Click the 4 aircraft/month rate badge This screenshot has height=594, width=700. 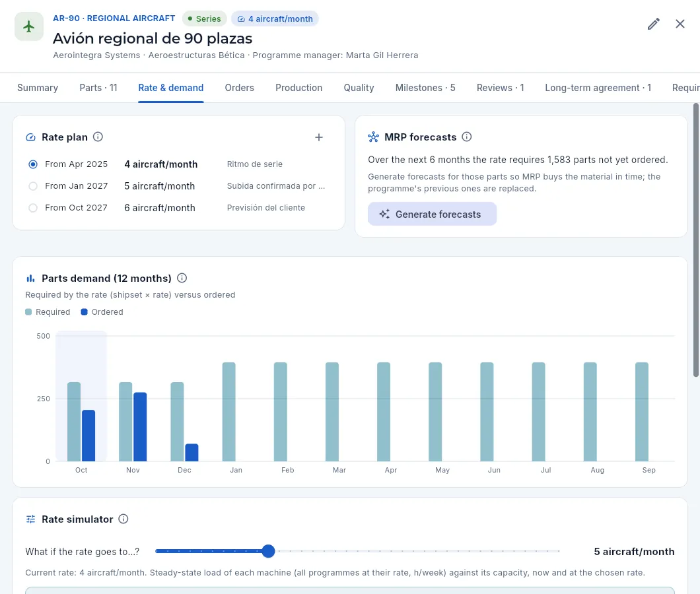(275, 18)
